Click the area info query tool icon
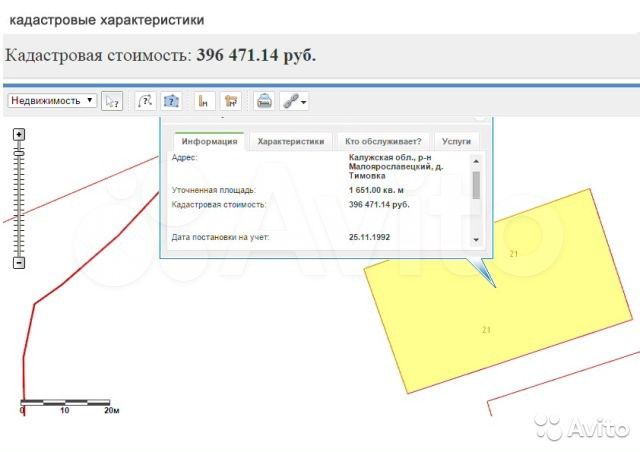 pyautogui.click(x=172, y=101)
